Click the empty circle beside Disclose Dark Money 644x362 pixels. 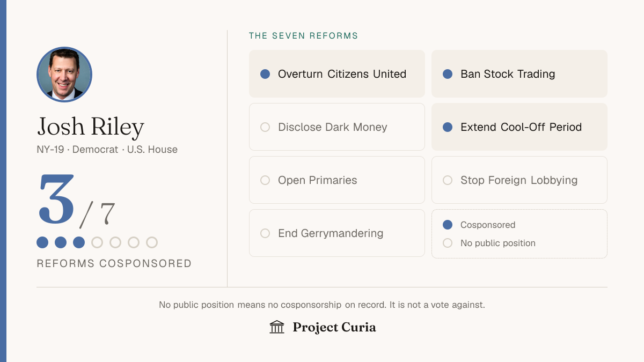[265, 127]
